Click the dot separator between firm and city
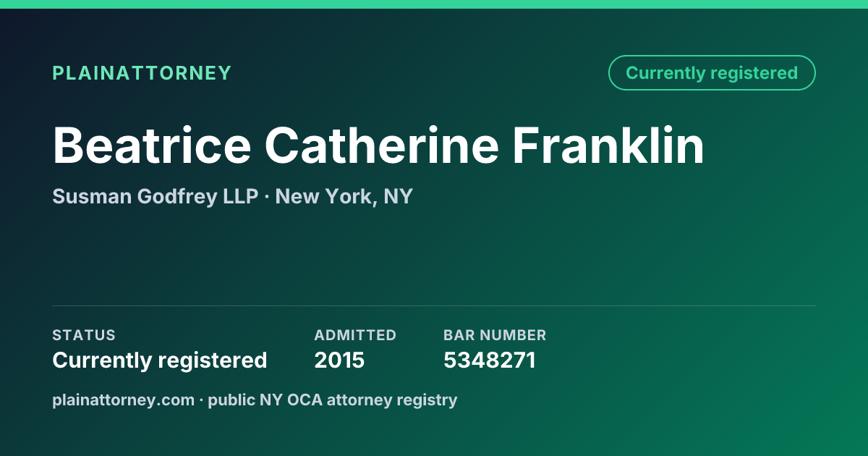This screenshot has height=456, width=868. point(267,197)
